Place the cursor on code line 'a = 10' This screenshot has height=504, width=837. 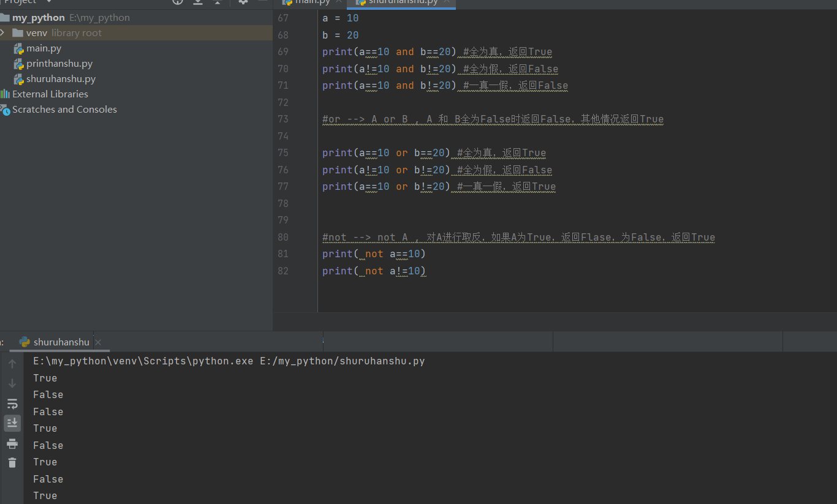click(341, 18)
